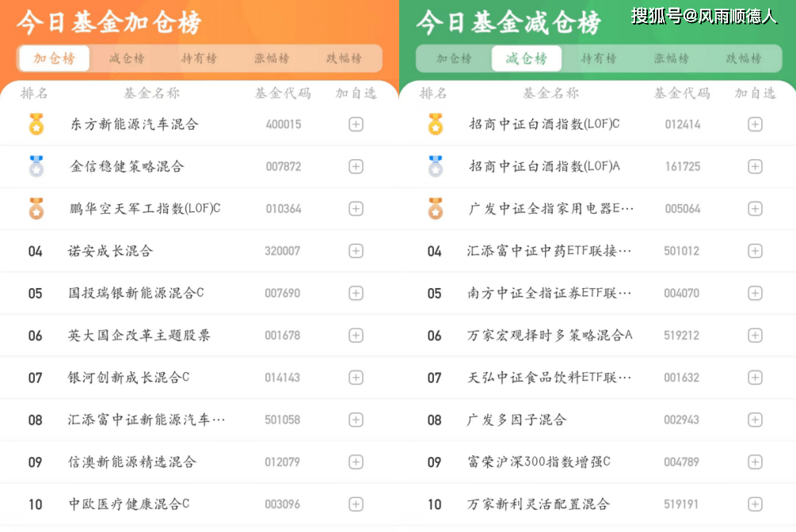Click fund code 007872
The width and height of the screenshot is (796, 532).
pyautogui.click(x=284, y=166)
